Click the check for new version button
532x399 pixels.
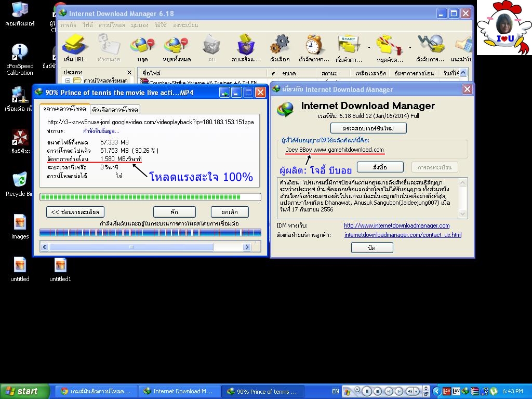368,128
